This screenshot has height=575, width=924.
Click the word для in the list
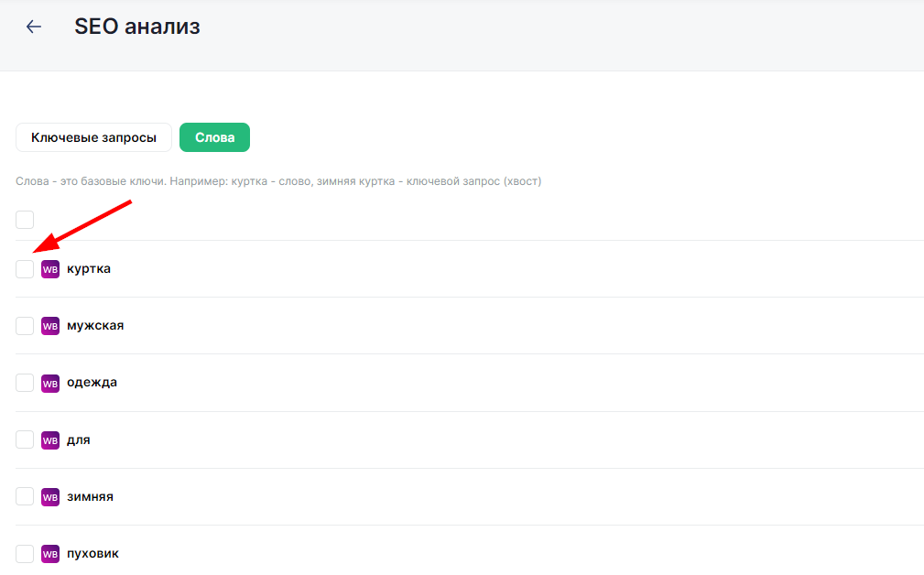[79, 440]
